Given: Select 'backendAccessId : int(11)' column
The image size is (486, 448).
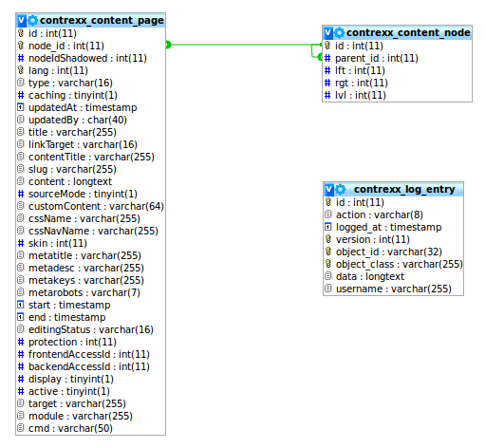Looking at the screenshot, I should coord(90,366).
